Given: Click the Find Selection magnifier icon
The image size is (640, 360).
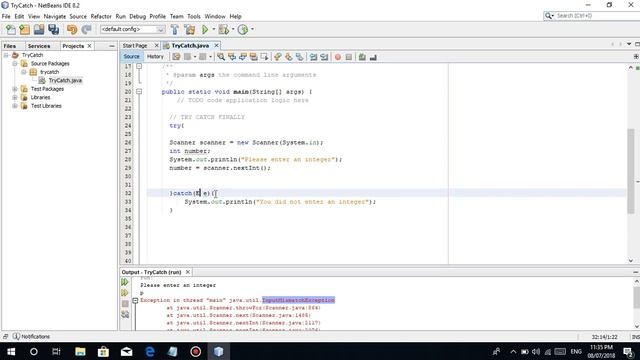Looking at the screenshot, I should (x=221, y=57).
